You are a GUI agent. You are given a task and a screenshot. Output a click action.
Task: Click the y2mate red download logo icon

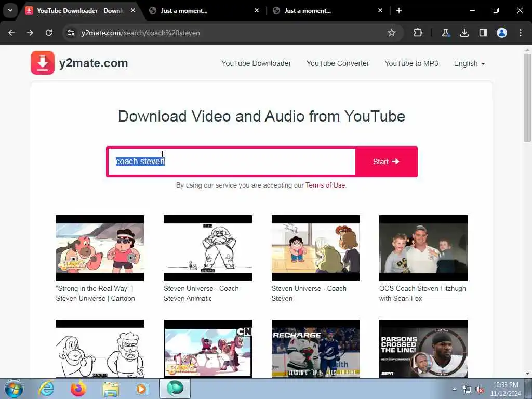[43, 63]
